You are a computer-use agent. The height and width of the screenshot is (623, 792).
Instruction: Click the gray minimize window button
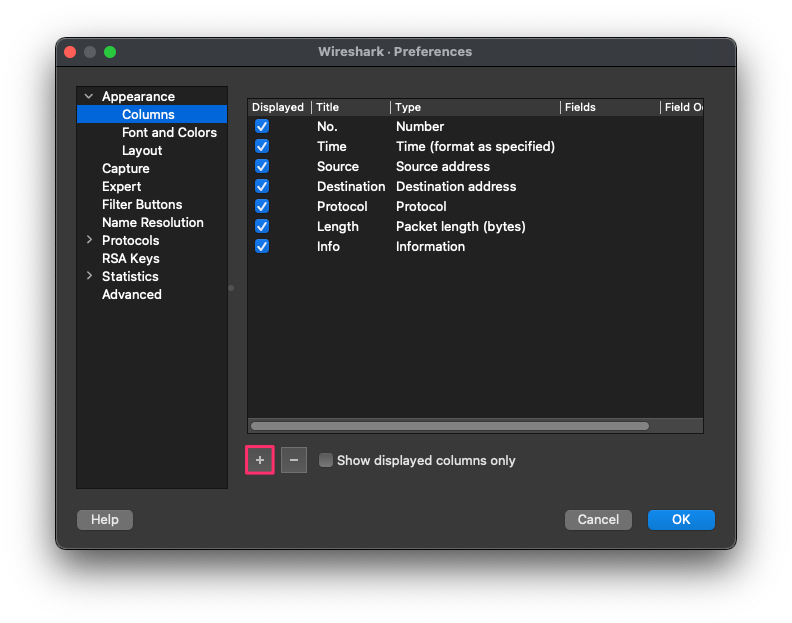[x=90, y=52]
